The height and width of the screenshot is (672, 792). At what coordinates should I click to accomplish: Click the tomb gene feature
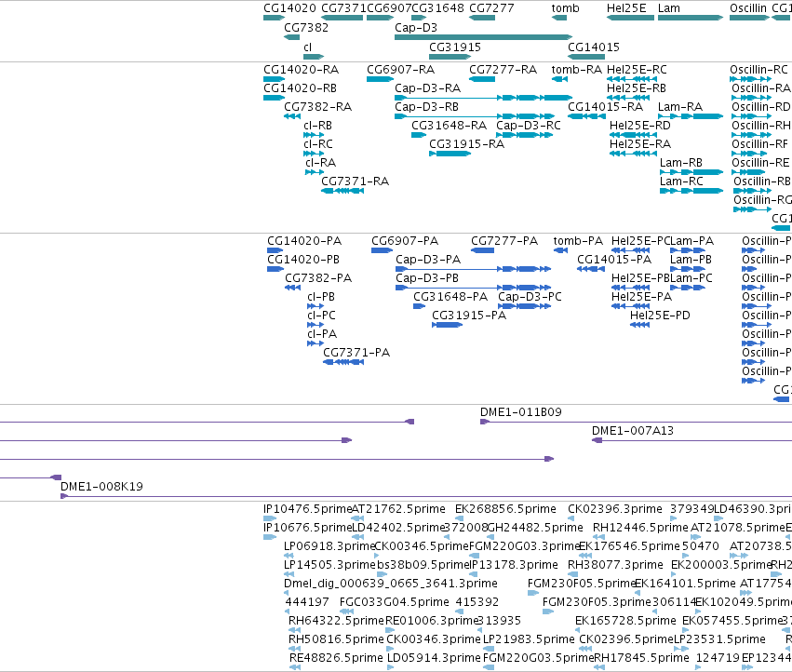559,18
